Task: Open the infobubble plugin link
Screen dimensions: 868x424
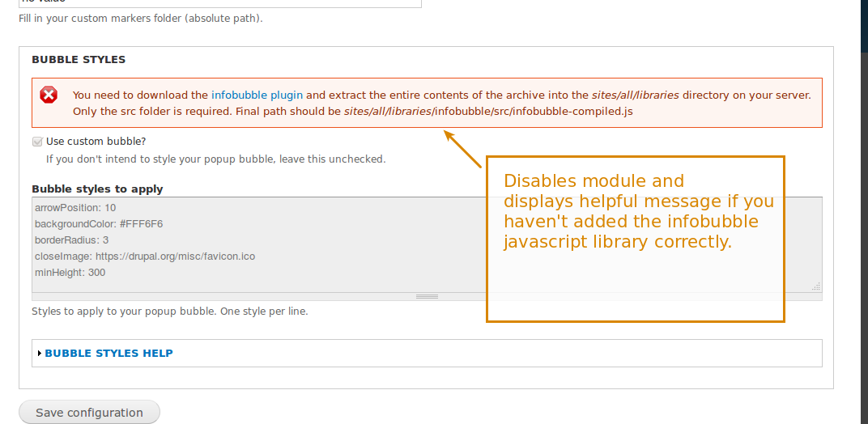Action: pos(257,95)
